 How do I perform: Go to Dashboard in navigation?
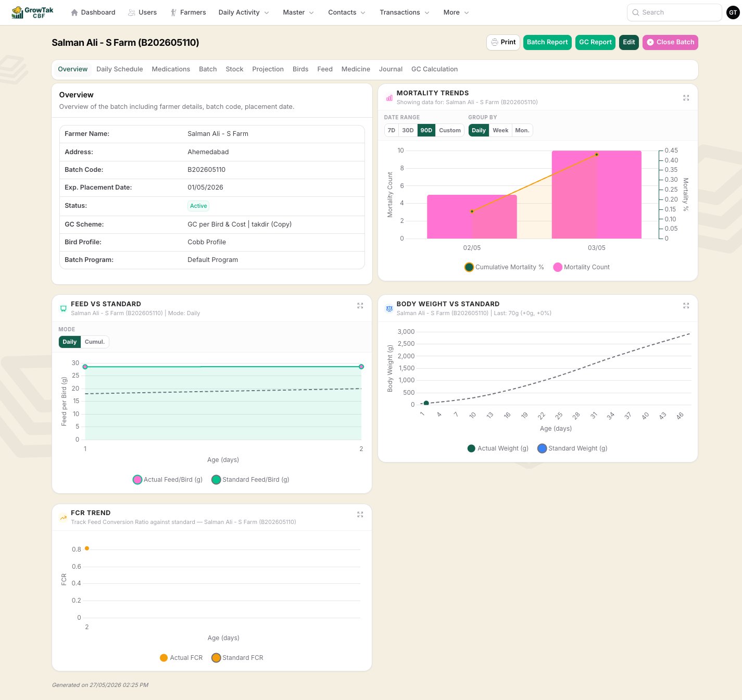93,12
